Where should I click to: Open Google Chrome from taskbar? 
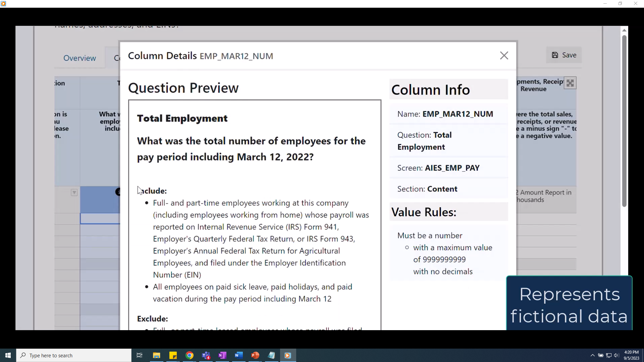pyautogui.click(x=190, y=355)
